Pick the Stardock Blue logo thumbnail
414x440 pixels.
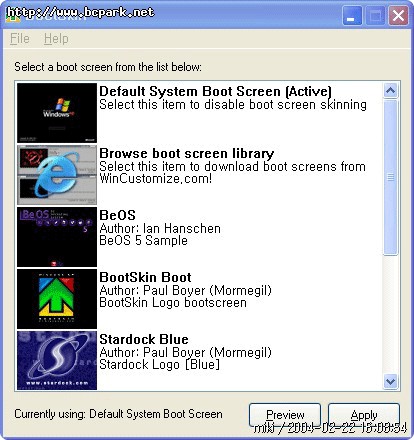point(57,360)
